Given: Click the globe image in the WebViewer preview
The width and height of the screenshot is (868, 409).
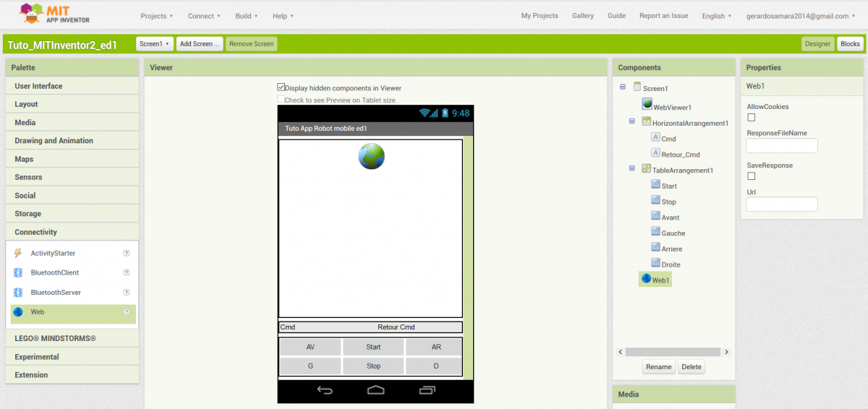Looking at the screenshot, I should (x=371, y=156).
